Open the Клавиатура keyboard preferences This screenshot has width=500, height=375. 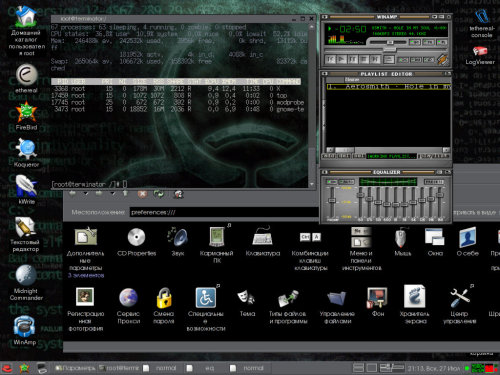(x=263, y=242)
